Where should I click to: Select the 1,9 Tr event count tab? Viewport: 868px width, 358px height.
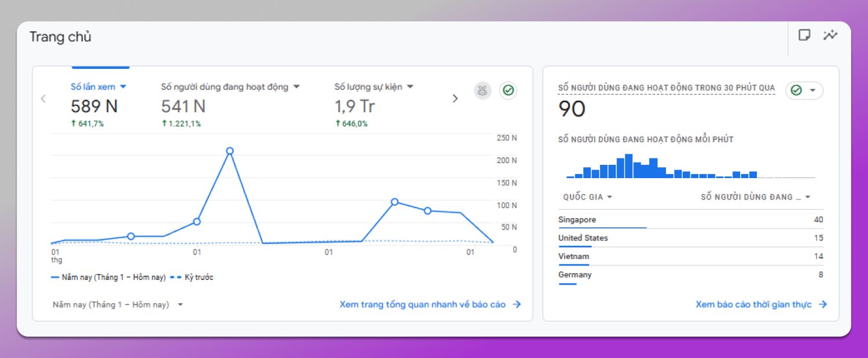(354, 106)
